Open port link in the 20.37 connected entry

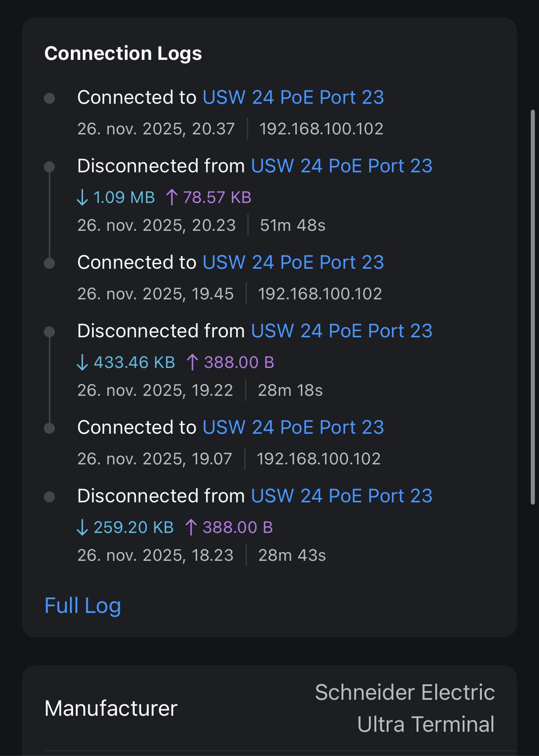tap(293, 97)
